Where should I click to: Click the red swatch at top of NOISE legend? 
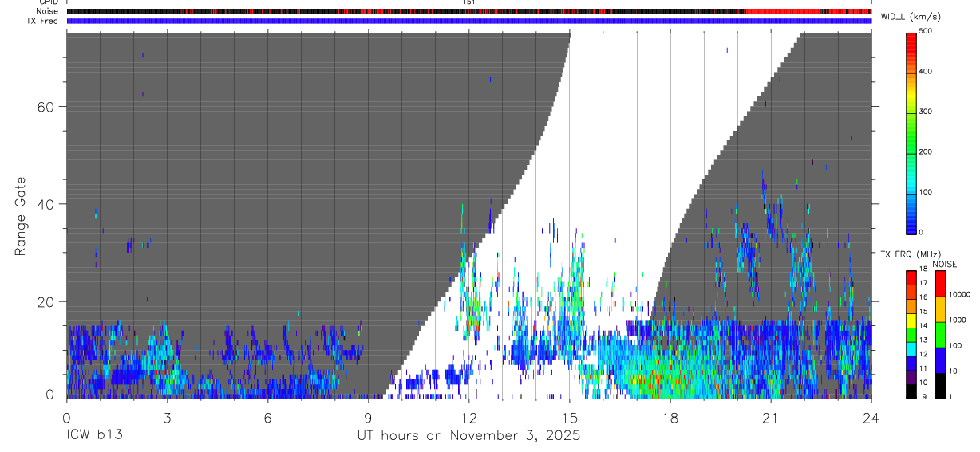click(x=941, y=284)
